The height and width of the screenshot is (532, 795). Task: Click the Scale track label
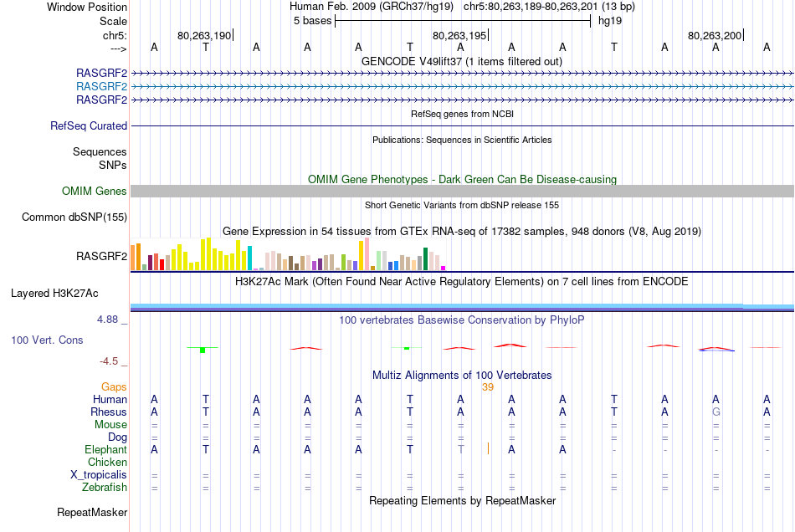(x=113, y=21)
